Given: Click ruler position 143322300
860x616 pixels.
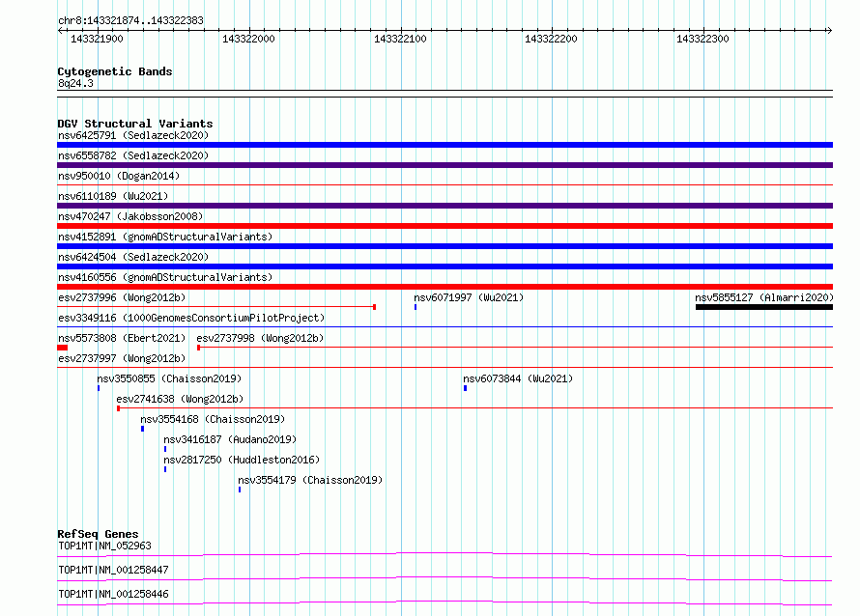Looking at the screenshot, I should pos(702,39).
